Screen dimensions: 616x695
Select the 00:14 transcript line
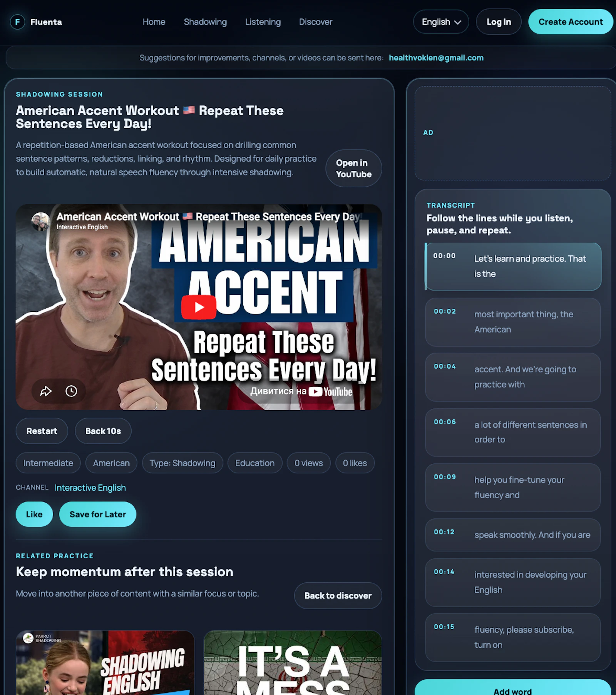click(x=513, y=583)
